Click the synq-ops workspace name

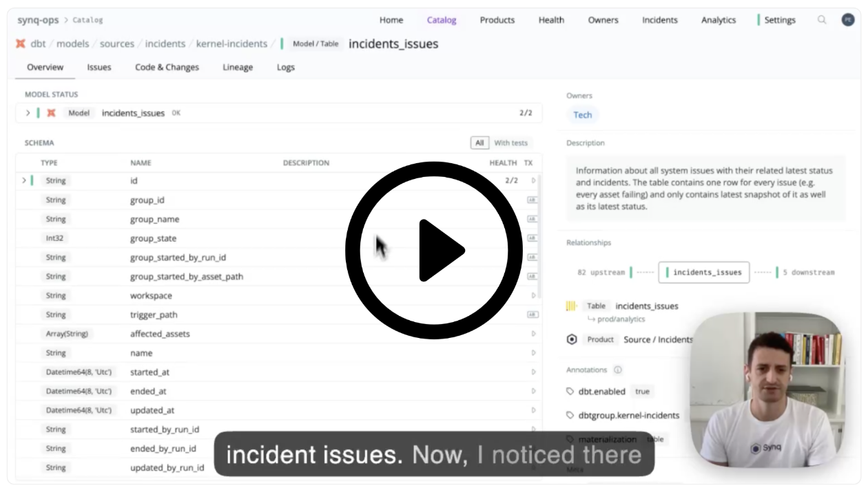[x=38, y=20]
